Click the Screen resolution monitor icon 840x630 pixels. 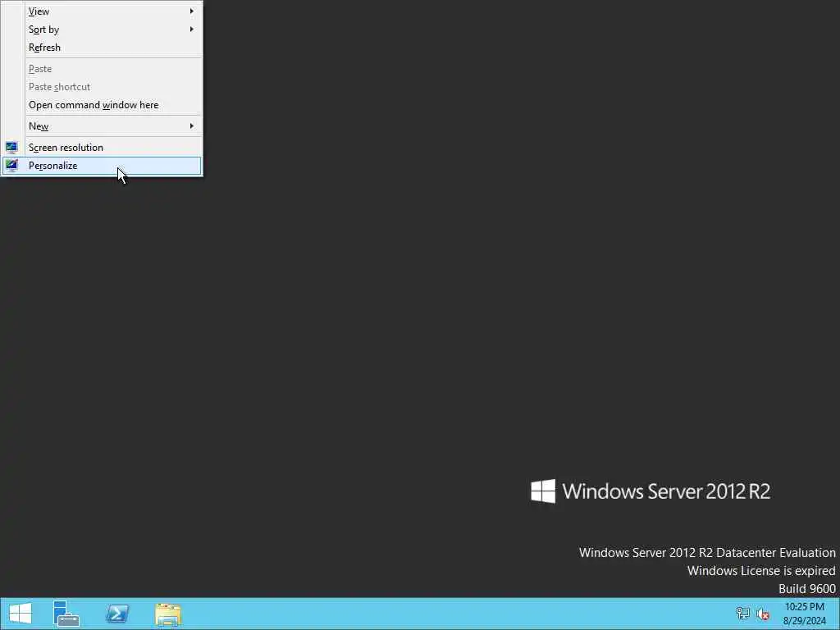click(x=11, y=148)
